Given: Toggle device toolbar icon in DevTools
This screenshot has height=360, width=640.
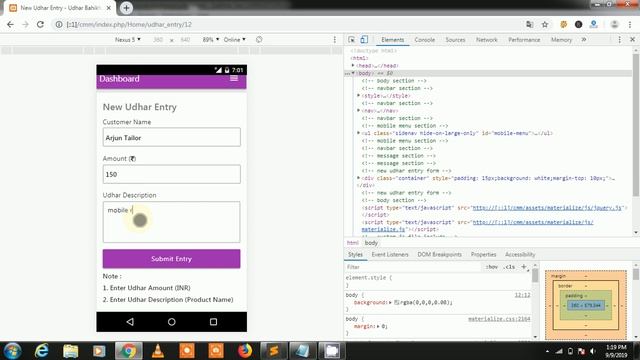Looking at the screenshot, I should coord(364,40).
